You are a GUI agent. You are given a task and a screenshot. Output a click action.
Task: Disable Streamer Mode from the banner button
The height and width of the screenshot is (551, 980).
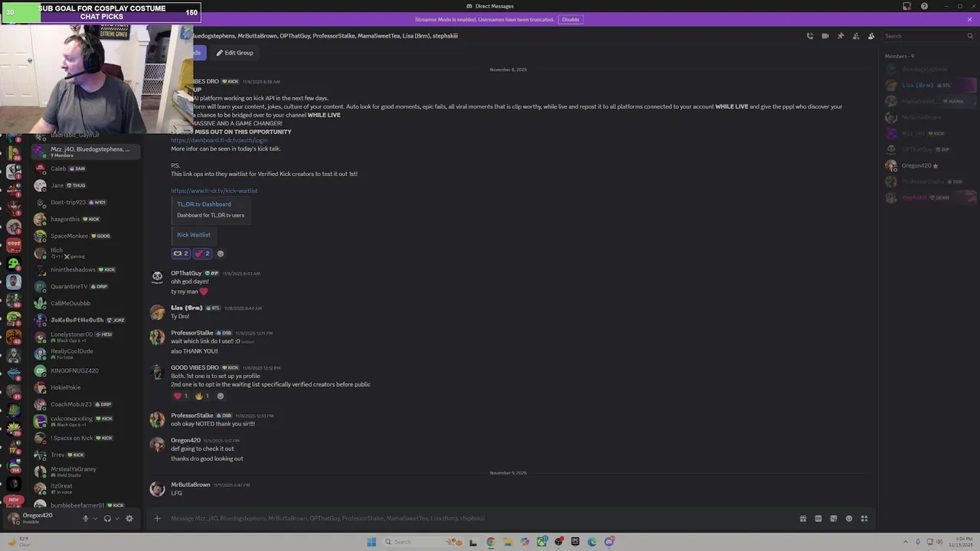click(570, 19)
